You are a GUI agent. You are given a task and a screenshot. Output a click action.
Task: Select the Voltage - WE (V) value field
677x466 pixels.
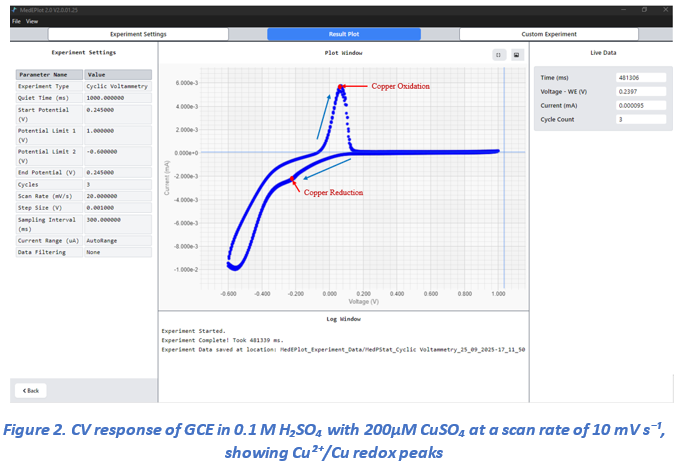(641, 91)
